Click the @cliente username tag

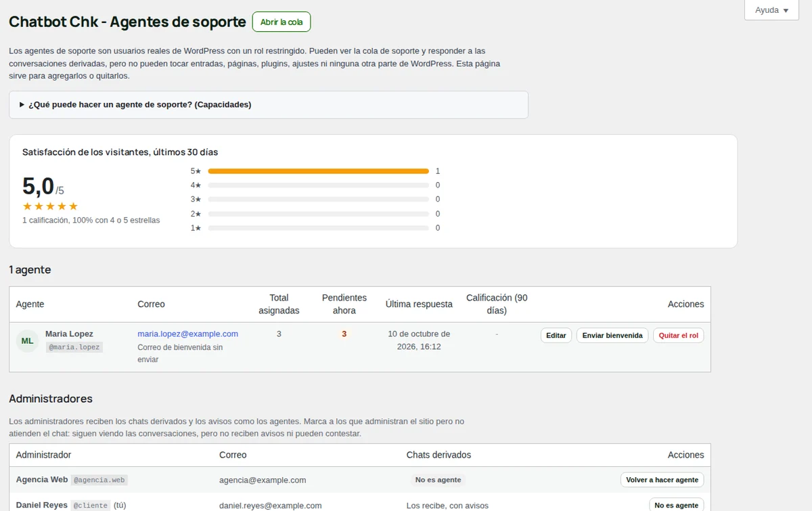90,505
